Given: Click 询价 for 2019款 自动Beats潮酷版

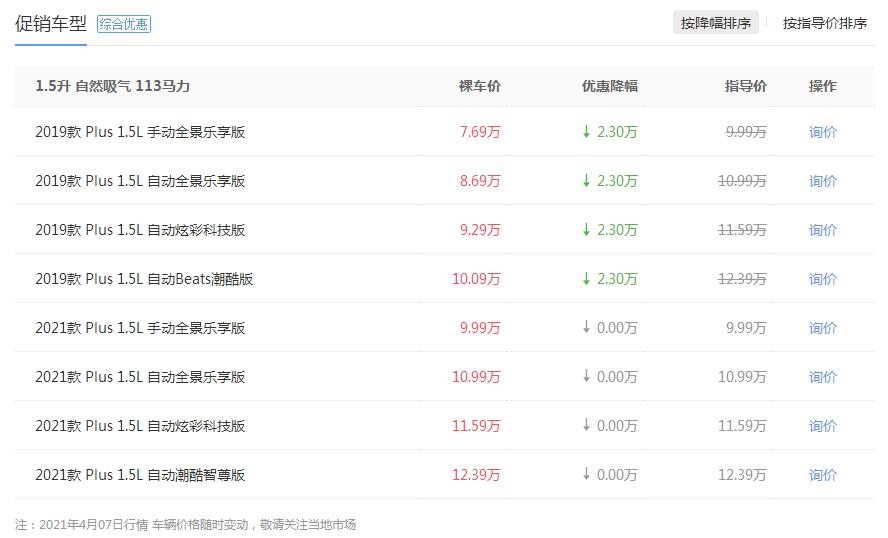Looking at the screenshot, I should click(x=822, y=279).
